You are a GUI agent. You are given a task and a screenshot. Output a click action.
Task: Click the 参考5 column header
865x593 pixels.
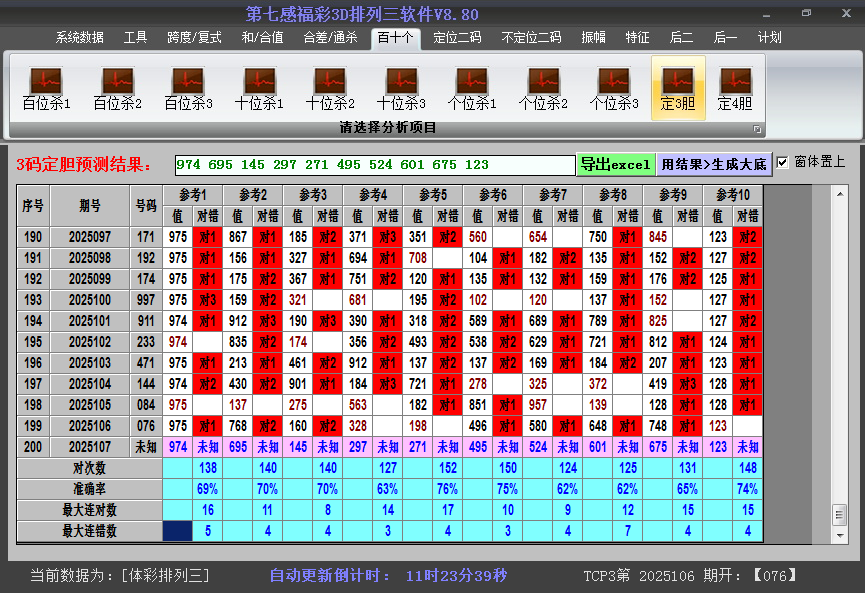click(433, 195)
